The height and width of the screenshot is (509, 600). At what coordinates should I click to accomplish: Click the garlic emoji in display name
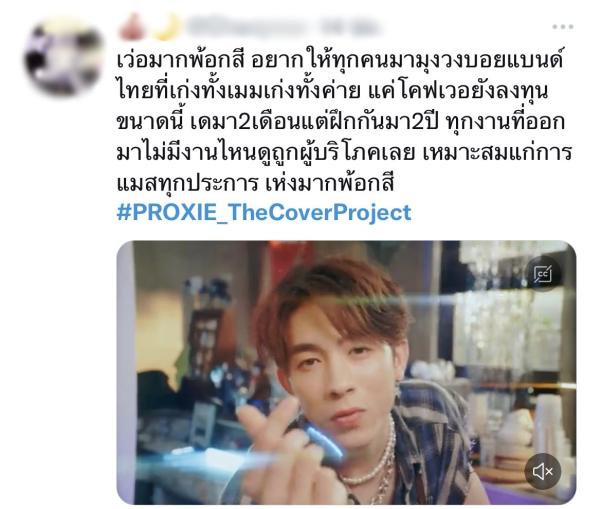[131, 27]
